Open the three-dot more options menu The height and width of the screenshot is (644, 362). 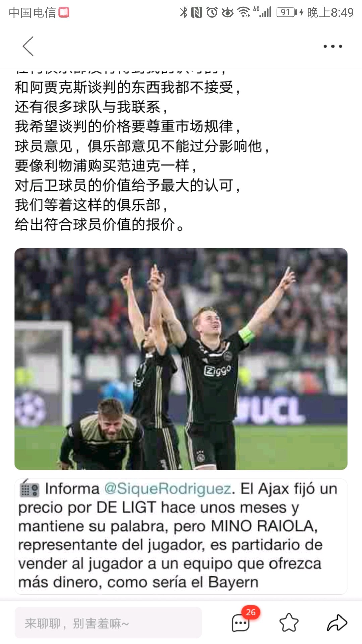pos(333,46)
